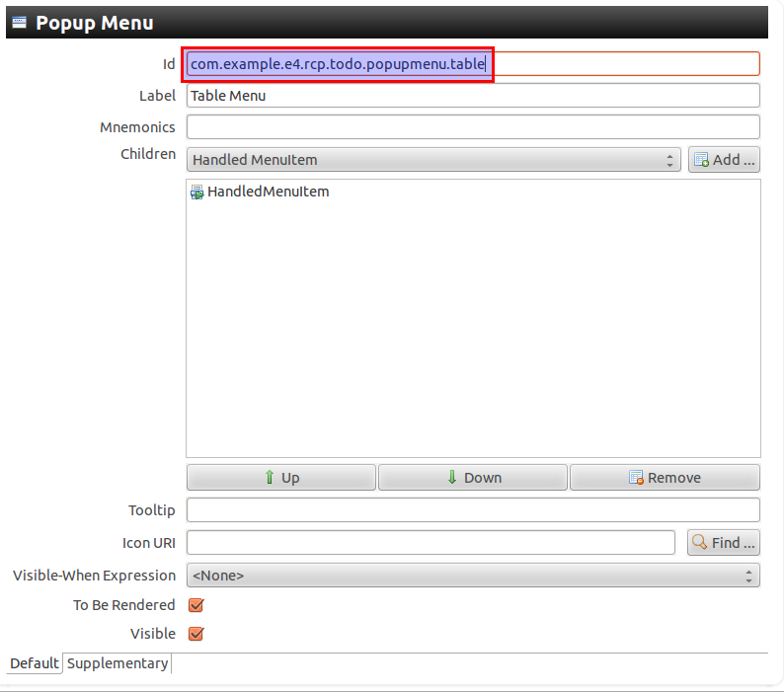Focus the Label field containing Table Menu
This screenshot has width=784, height=693.
[x=472, y=96]
